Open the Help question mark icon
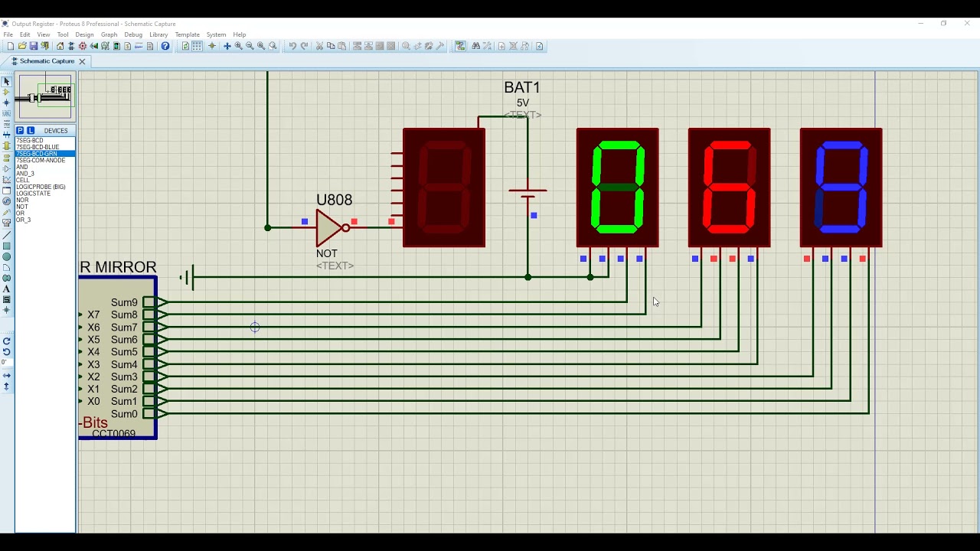 (x=165, y=46)
